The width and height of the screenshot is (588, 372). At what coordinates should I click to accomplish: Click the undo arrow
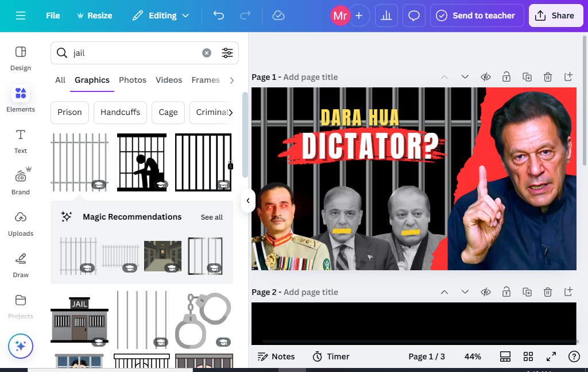pos(219,16)
